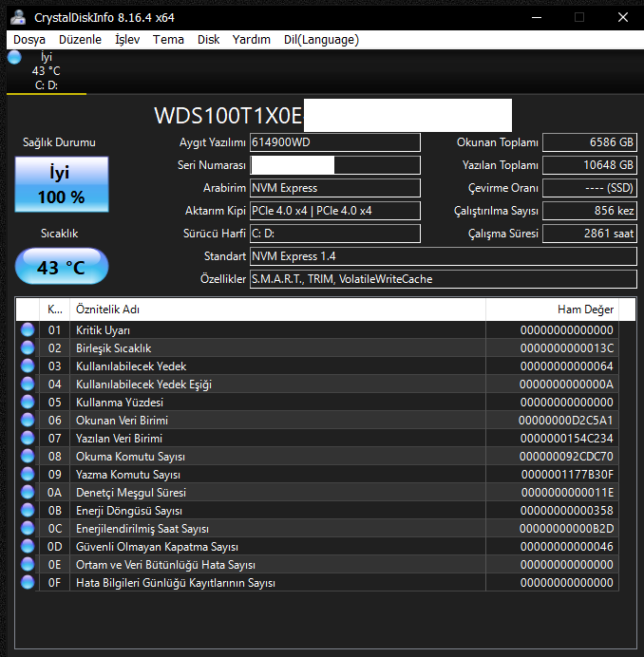Select the Birleşik Sıcaklık attribute name

point(113,348)
